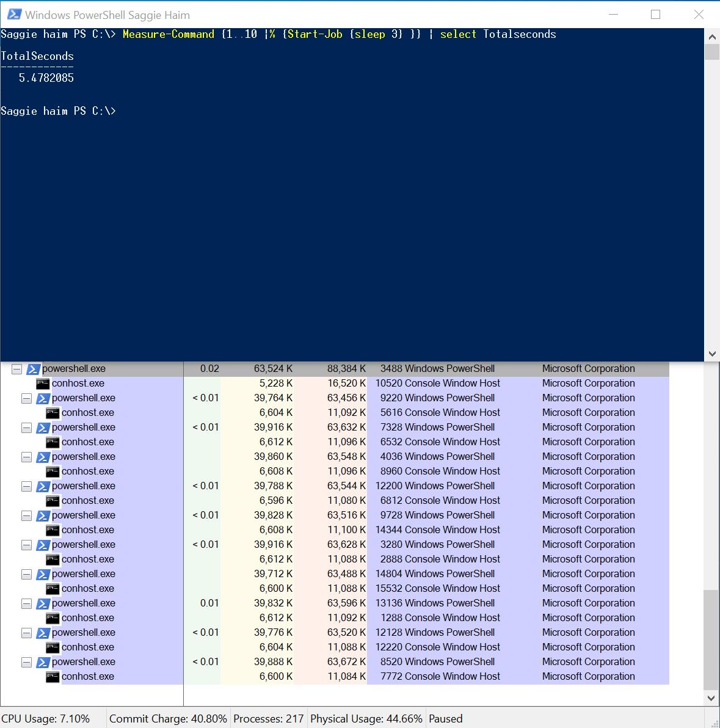Click the conhost.exe icon for PID 7772

click(53, 677)
